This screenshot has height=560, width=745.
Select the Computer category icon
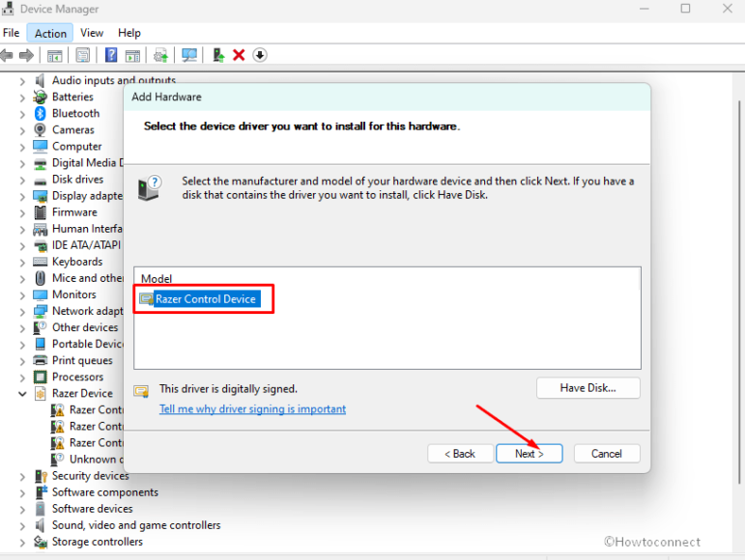tap(40, 146)
